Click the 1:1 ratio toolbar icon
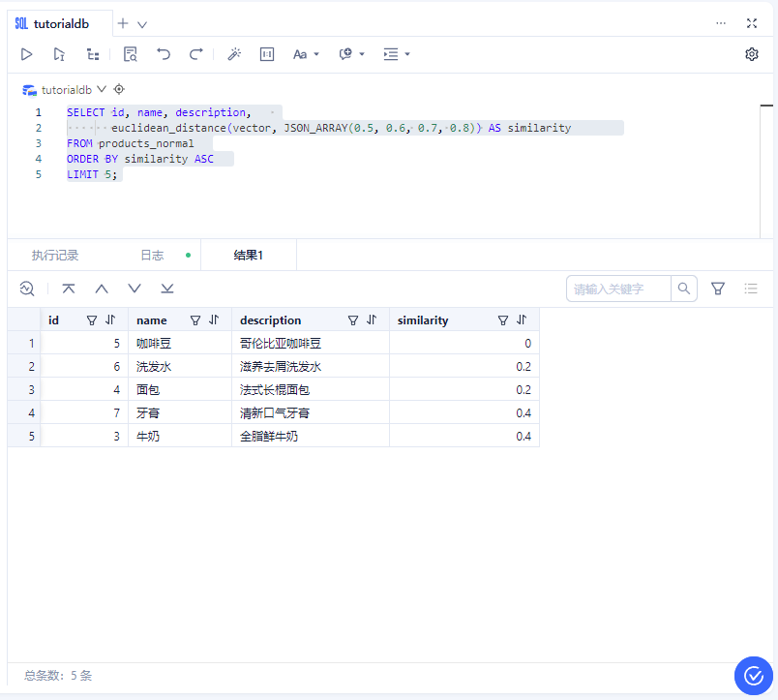Image resolution: width=778 pixels, height=700 pixels. pos(267,54)
